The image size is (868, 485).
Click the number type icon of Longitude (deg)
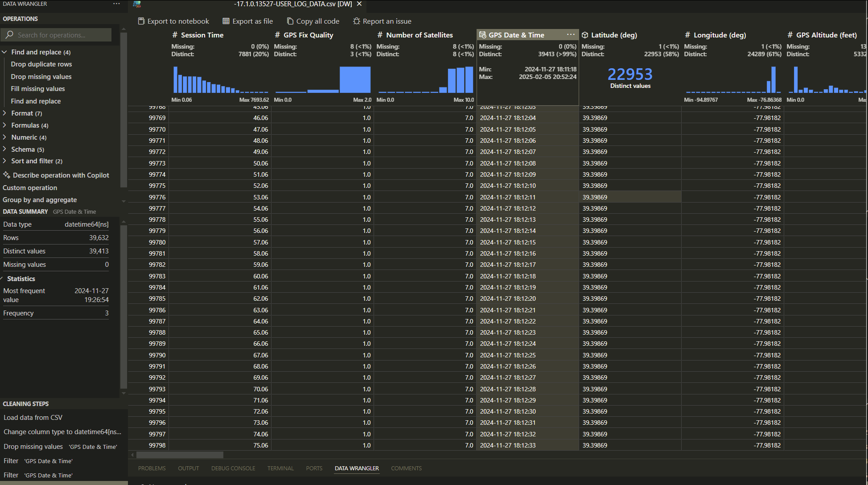tap(687, 35)
